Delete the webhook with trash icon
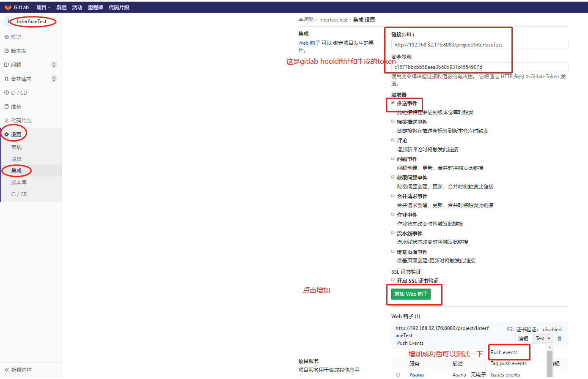 (560, 338)
